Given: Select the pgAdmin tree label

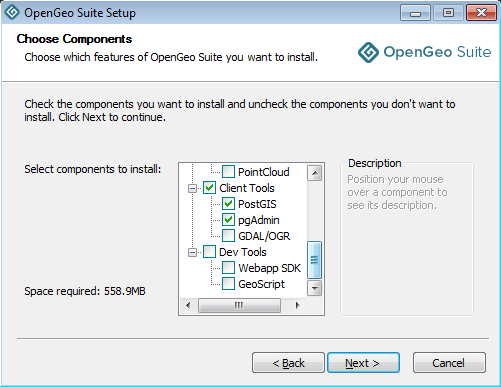Looking at the screenshot, I should (x=259, y=220).
